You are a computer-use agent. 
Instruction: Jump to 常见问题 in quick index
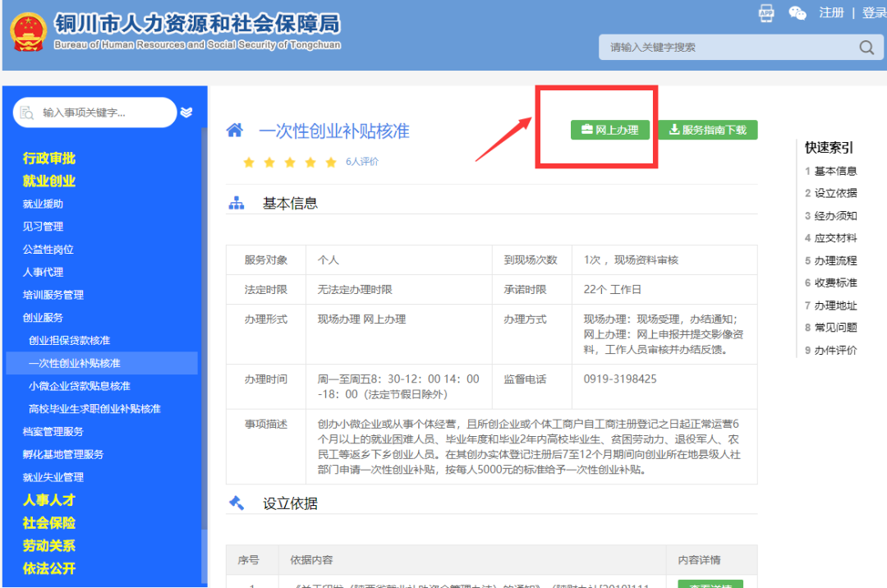[835, 328]
